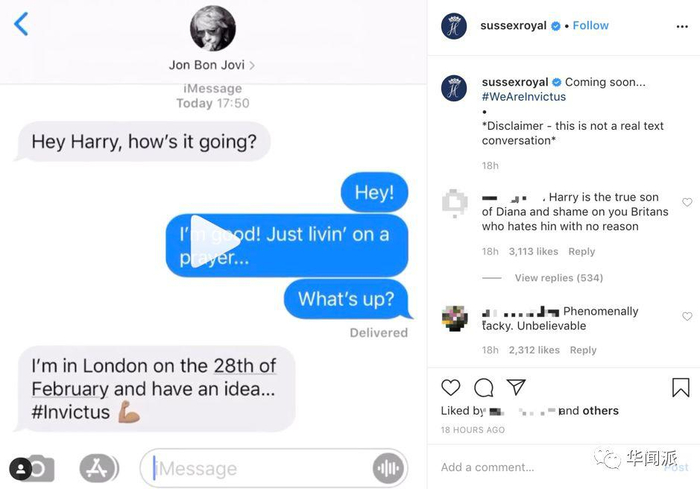
Task: Play the video in the center
Action: pos(213,242)
